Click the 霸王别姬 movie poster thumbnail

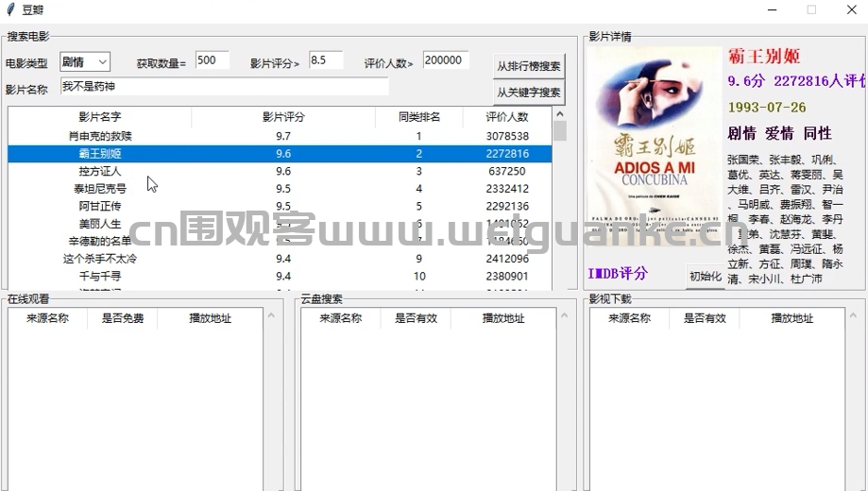point(655,145)
